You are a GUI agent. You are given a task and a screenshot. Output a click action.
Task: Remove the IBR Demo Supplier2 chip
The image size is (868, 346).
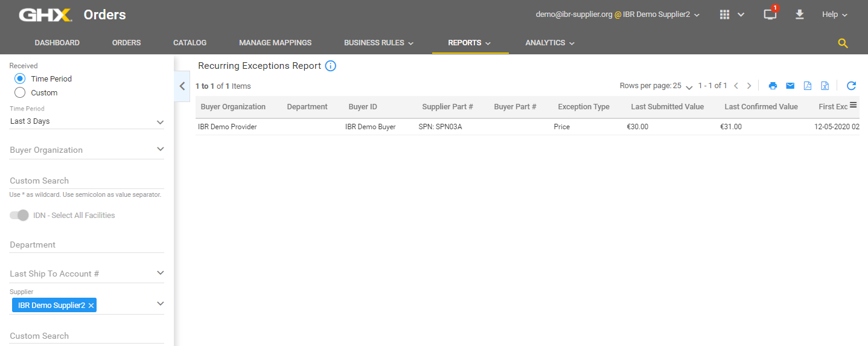(x=91, y=306)
